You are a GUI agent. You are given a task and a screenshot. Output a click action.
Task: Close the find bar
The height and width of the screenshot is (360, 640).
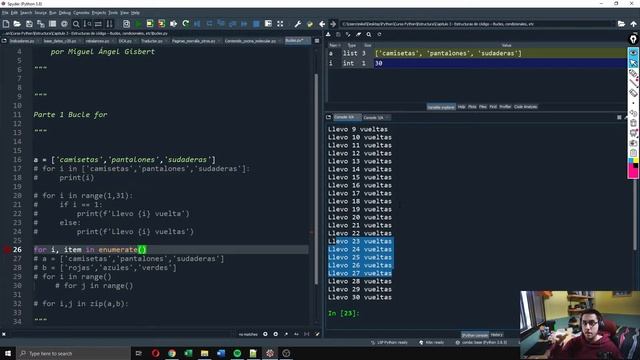point(4,334)
